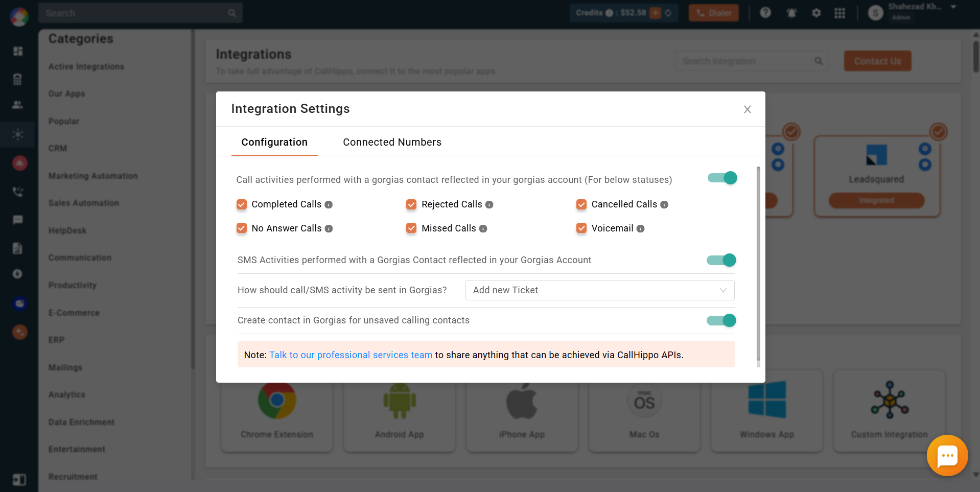
Task: Open the numbers building sidebar icon
Action: 18,79
